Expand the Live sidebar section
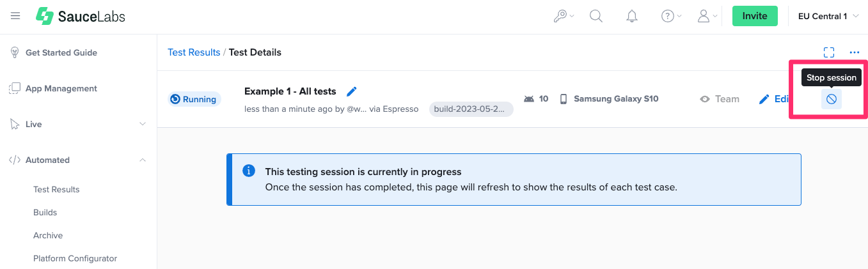868x269 pixels. pos(78,124)
